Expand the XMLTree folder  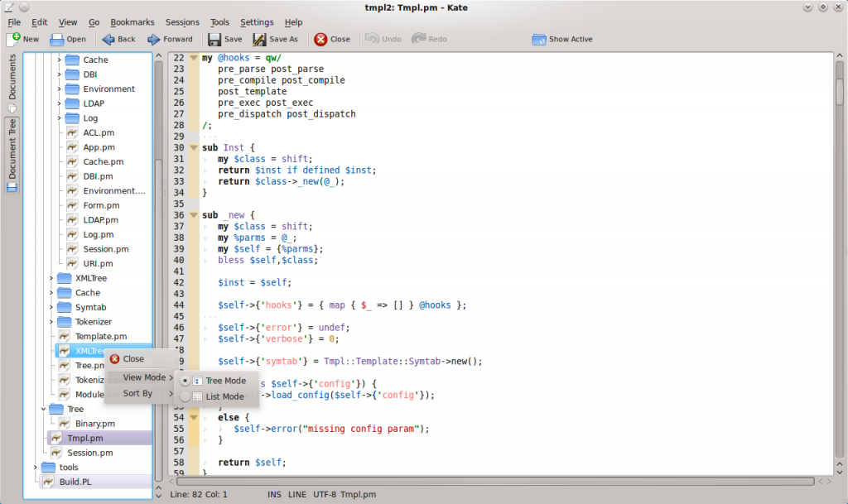(x=51, y=278)
